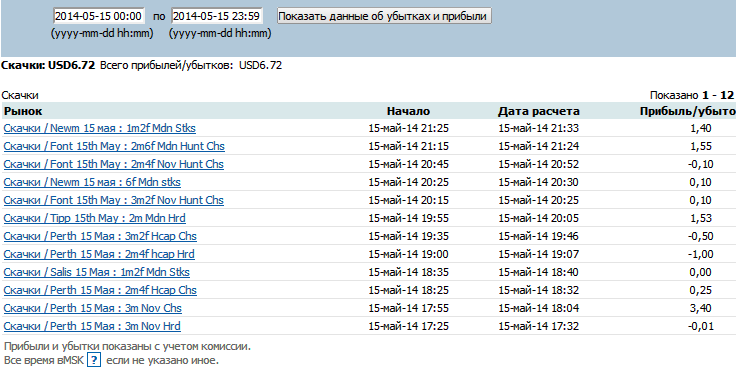
Task: Open Perth 15 Мая 2m4f Hcap Chs link
Action: (x=100, y=290)
